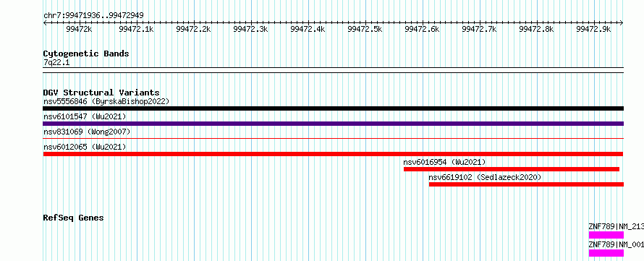Open the nsv6619102 (Sedlazeck2020) label
The image size is (644, 261).
[485, 177]
